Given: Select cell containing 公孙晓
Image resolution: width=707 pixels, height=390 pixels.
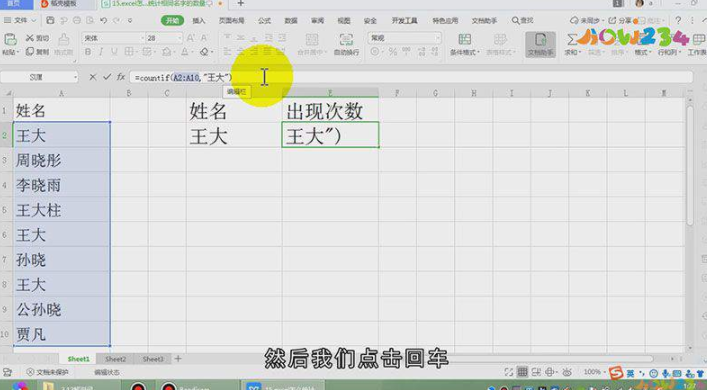Looking at the screenshot, I should (x=61, y=309).
